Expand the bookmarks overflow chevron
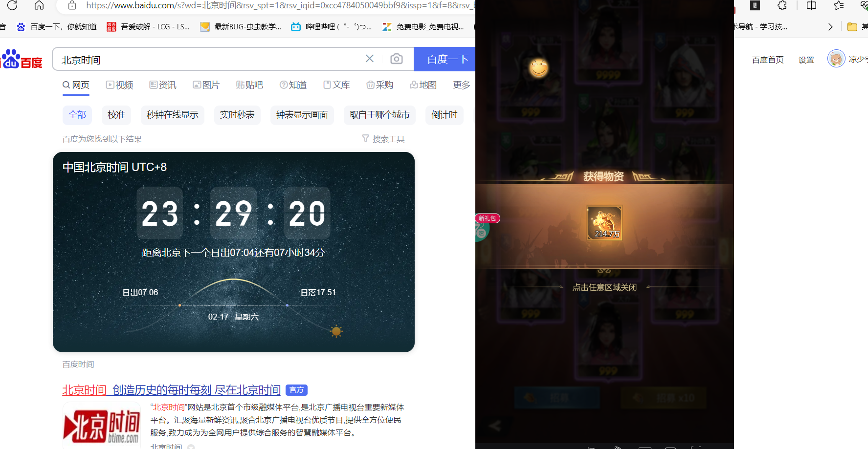Screen dimensions: 868x449 [x=830, y=27]
